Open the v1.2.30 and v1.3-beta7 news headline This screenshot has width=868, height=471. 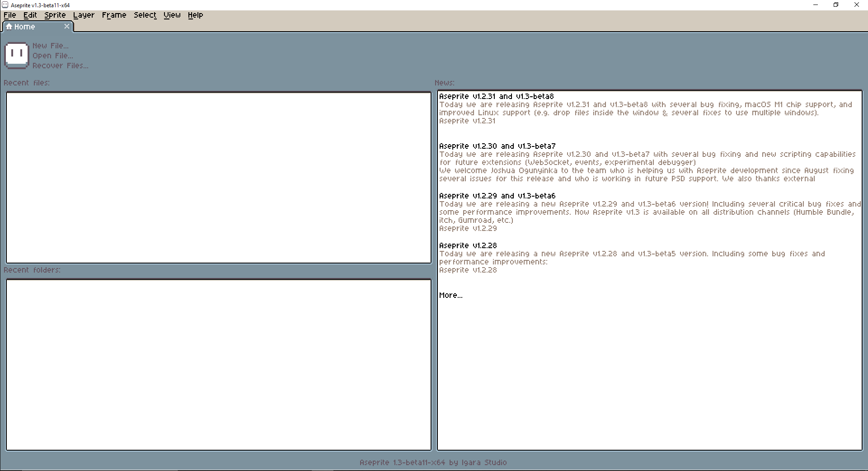[497, 146]
